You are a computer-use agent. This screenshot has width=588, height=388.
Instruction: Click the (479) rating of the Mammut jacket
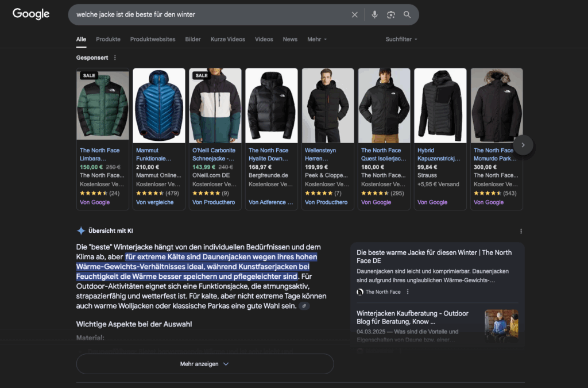pos(172,193)
